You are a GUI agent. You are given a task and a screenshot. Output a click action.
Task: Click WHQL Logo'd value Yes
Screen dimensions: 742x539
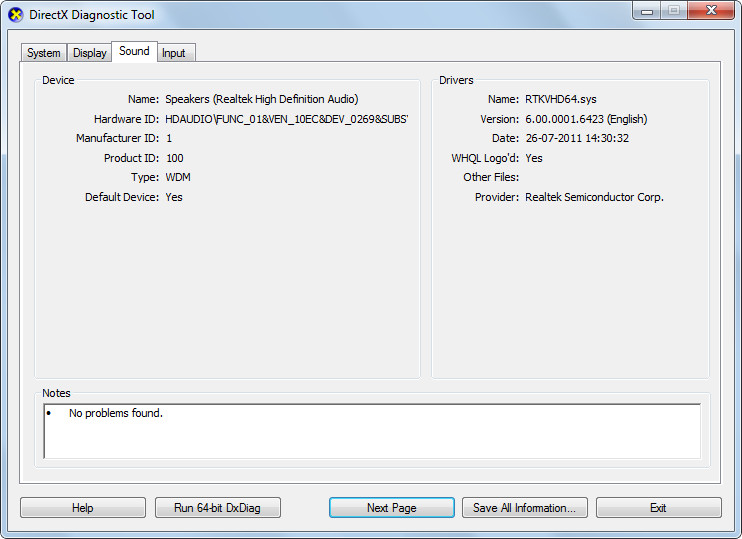pyautogui.click(x=534, y=158)
